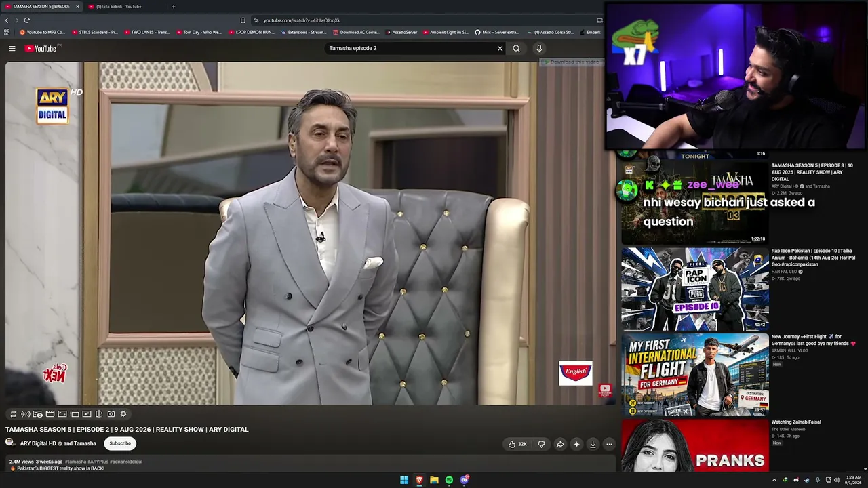Toggle the video loop button under the player
Image resolution: width=868 pixels, height=488 pixels.
pos(13,414)
